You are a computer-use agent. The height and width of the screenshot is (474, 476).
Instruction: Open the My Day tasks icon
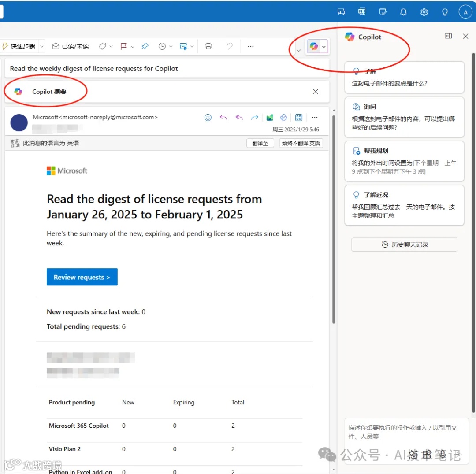pos(383,12)
